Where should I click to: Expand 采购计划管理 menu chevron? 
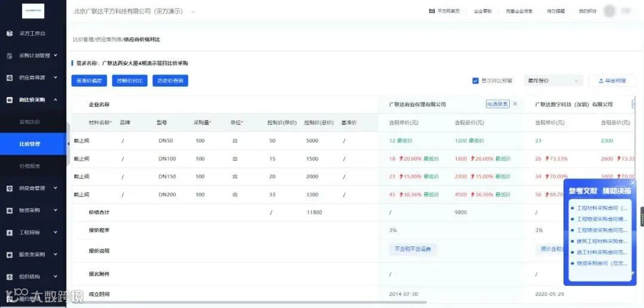tap(56, 56)
